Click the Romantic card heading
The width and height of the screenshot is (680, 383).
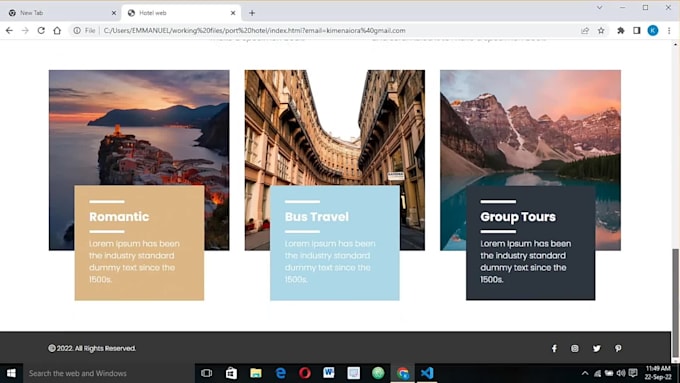[x=119, y=216]
